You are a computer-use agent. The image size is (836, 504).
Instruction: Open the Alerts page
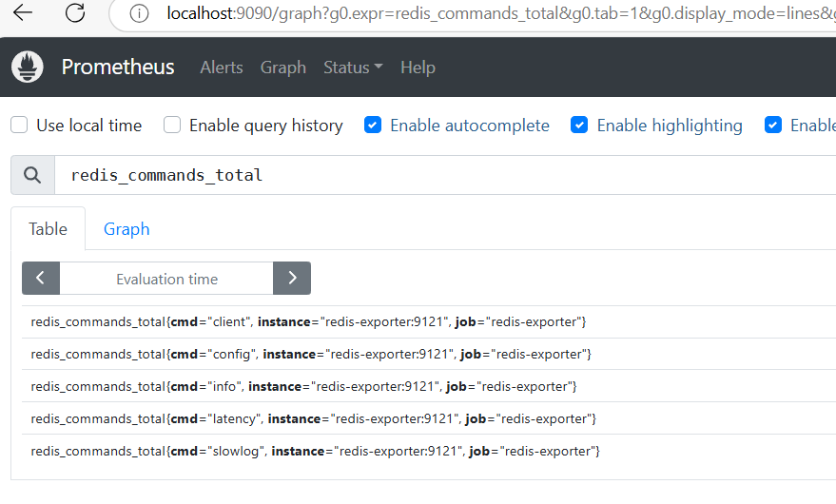pos(222,68)
